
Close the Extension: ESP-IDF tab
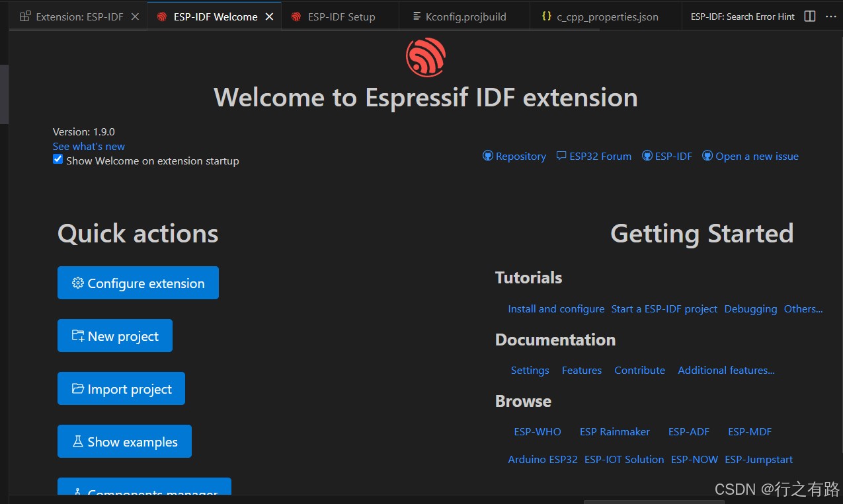coord(135,17)
